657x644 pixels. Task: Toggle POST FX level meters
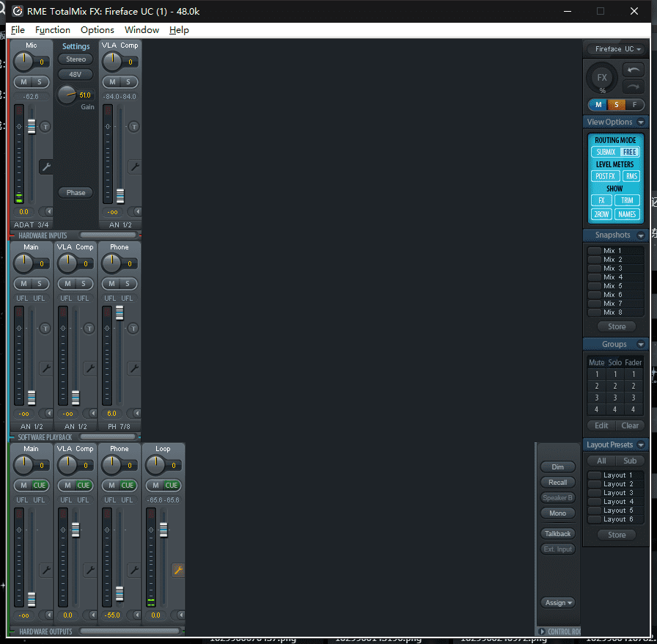pos(605,176)
